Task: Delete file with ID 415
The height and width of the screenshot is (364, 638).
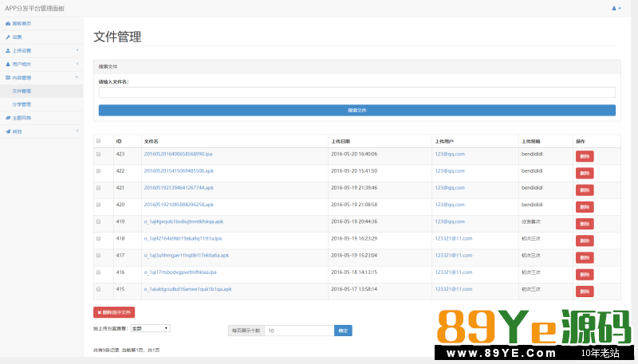Action: click(x=585, y=292)
